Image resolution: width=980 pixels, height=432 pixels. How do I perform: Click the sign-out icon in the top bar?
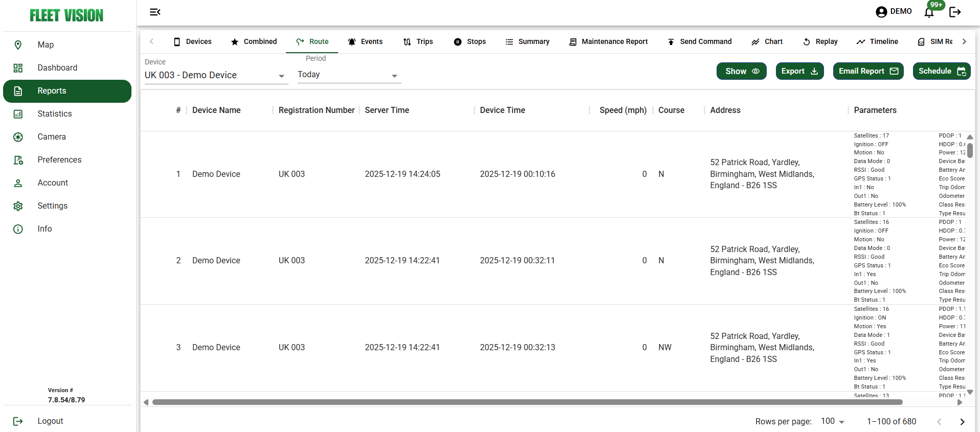click(955, 12)
